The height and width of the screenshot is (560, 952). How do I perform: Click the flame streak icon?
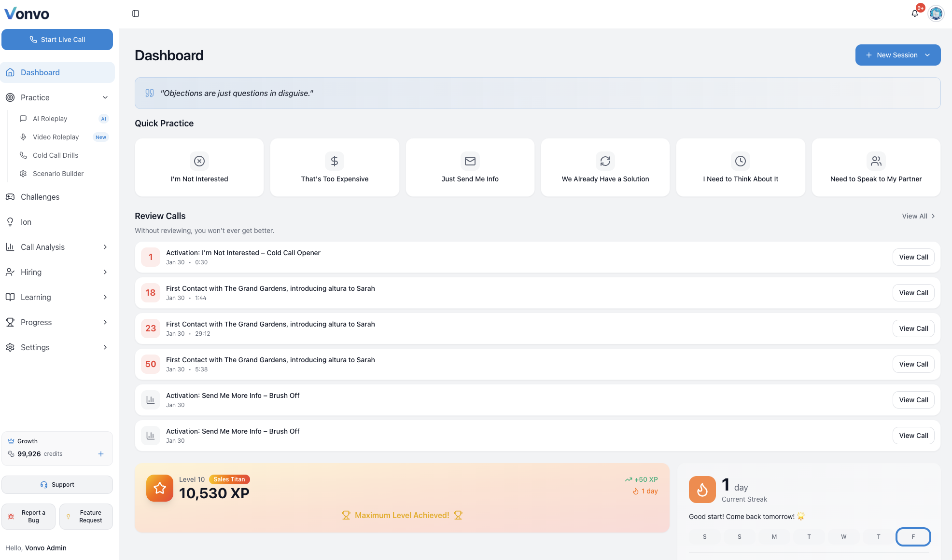click(702, 489)
